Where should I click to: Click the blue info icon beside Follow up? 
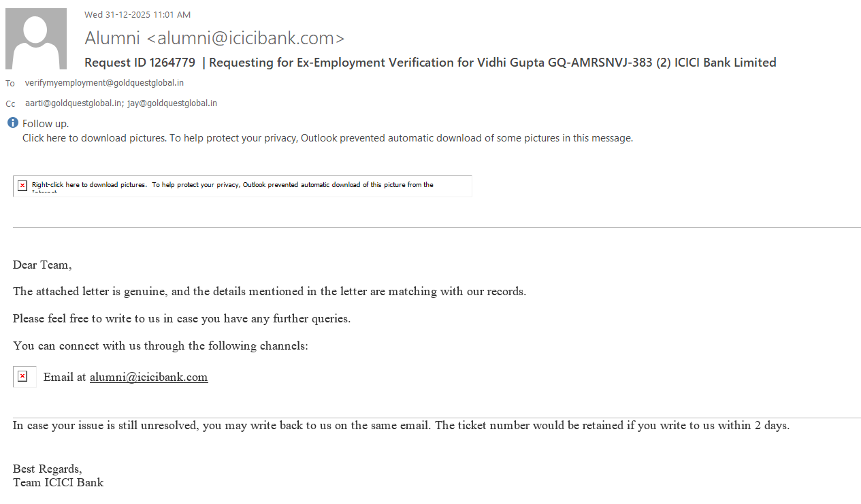pyautogui.click(x=13, y=123)
